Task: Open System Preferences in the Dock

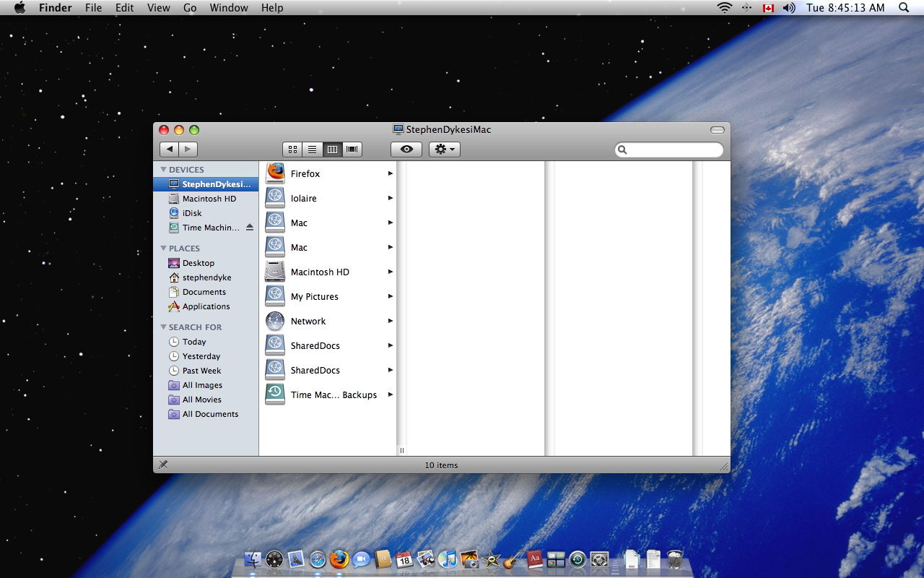Action: 599,558
